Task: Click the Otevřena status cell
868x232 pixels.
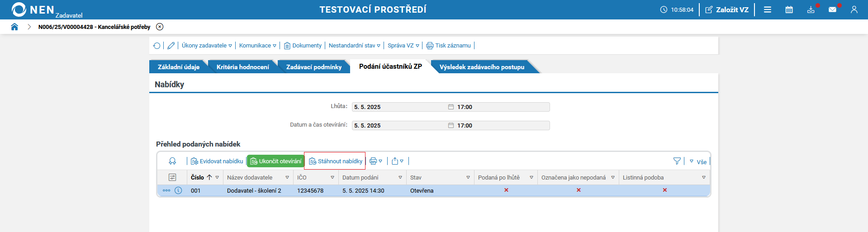Action: click(422, 191)
